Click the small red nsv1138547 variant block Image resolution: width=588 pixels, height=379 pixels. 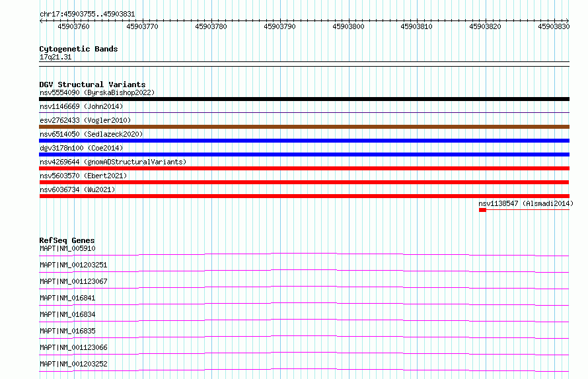483,210
